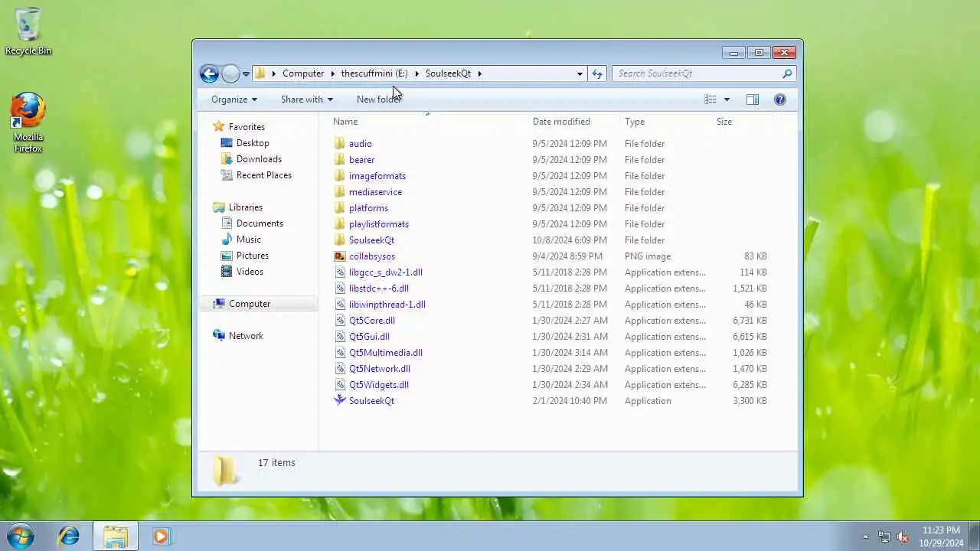
Task: Open the Windows Start orb
Action: tap(21, 536)
